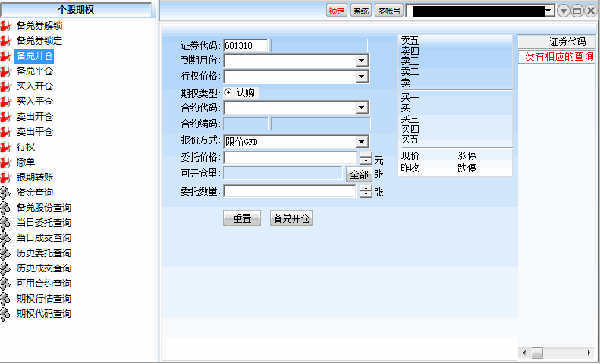600x364 pixels.
Task: Click the icon beside 备兑券锁定
Action: 5,41
